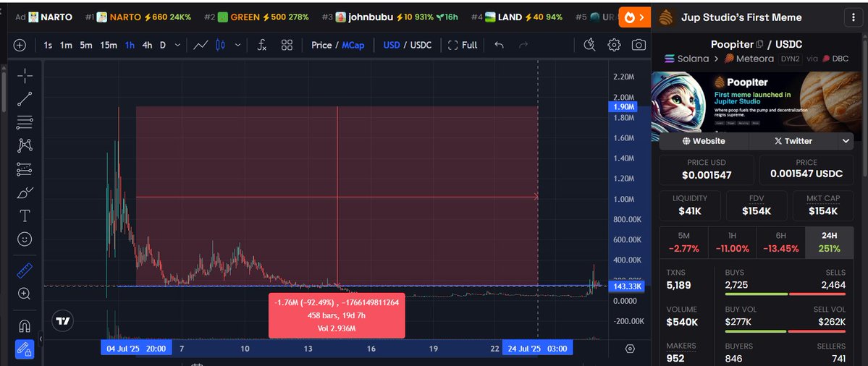Select the 6H stats tab

(780, 242)
